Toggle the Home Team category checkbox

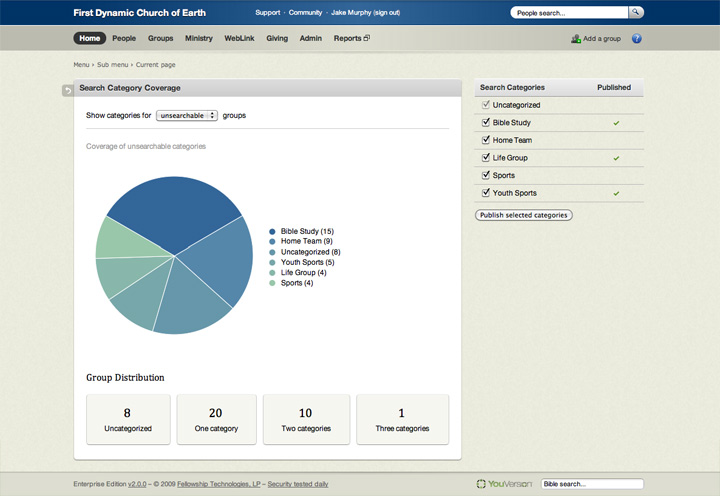click(486, 140)
